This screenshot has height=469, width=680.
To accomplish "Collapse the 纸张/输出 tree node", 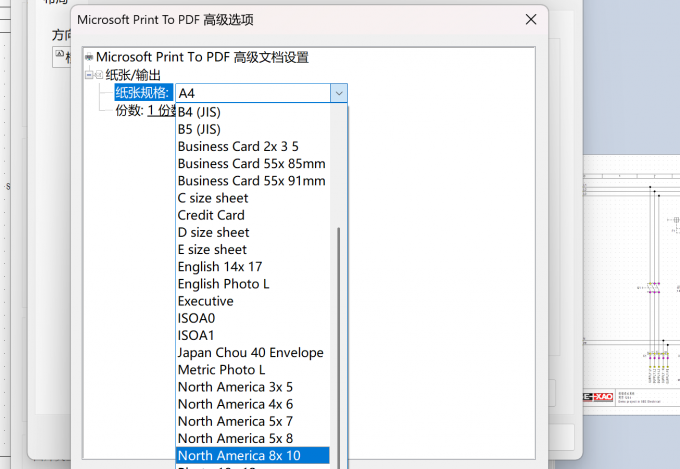I will pos(89,75).
